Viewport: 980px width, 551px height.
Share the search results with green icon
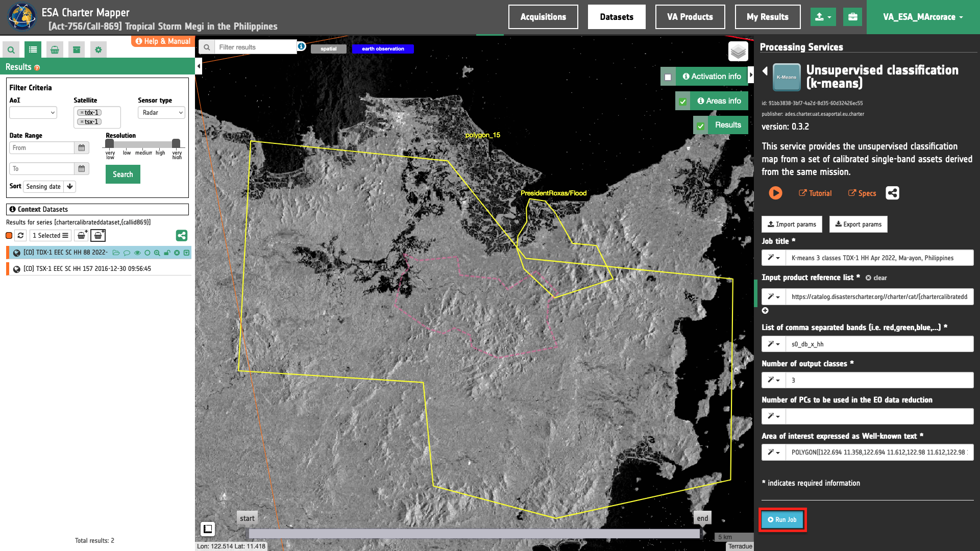click(182, 235)
